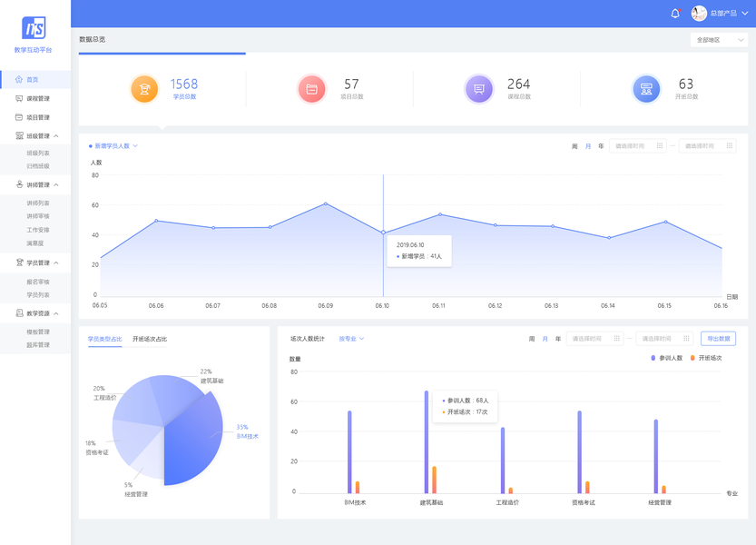The width and height of the screenshot is (756, 545).
Task: Open the 工作安排 submenu item
Action: click(38, 230)
